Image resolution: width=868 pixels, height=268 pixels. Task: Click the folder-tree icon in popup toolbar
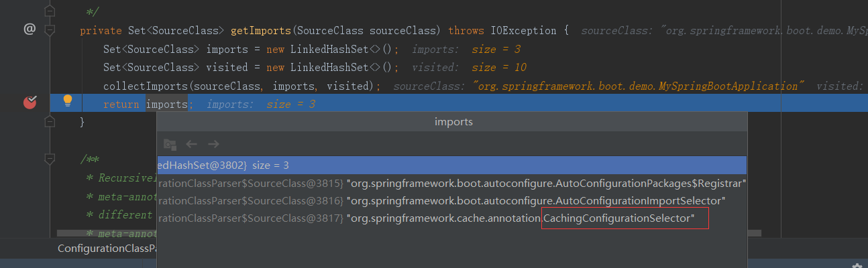pyautogui.click(x=170, y=144)
